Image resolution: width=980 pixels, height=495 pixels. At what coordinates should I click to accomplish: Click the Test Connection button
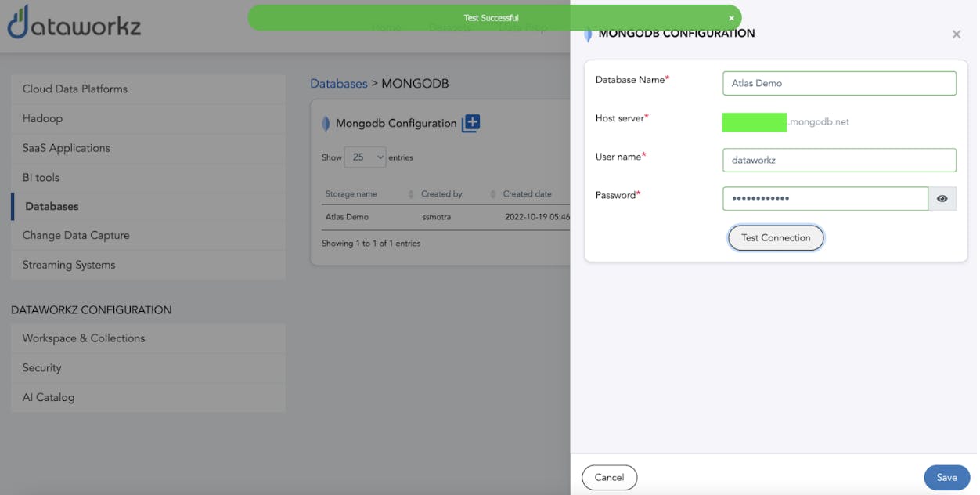(775, 237)
